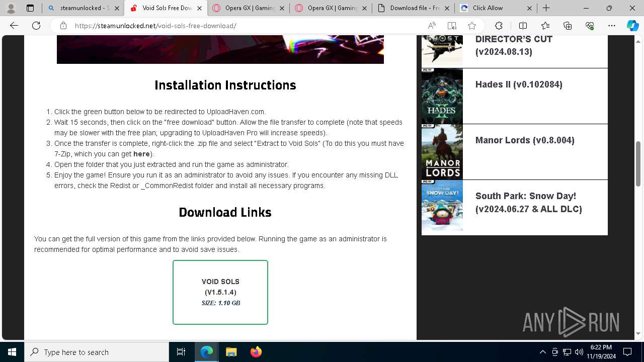
Task: Open File Explorer from the taskbar
Action: [231, 352]
